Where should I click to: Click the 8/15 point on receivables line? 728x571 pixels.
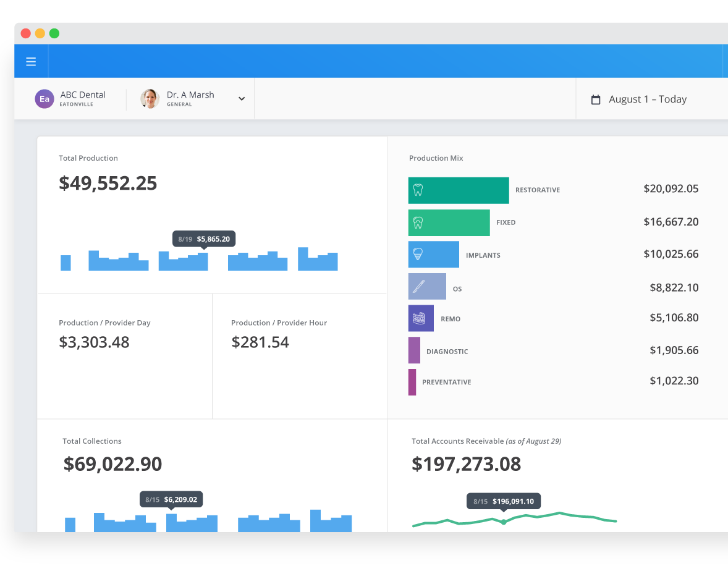504,522
